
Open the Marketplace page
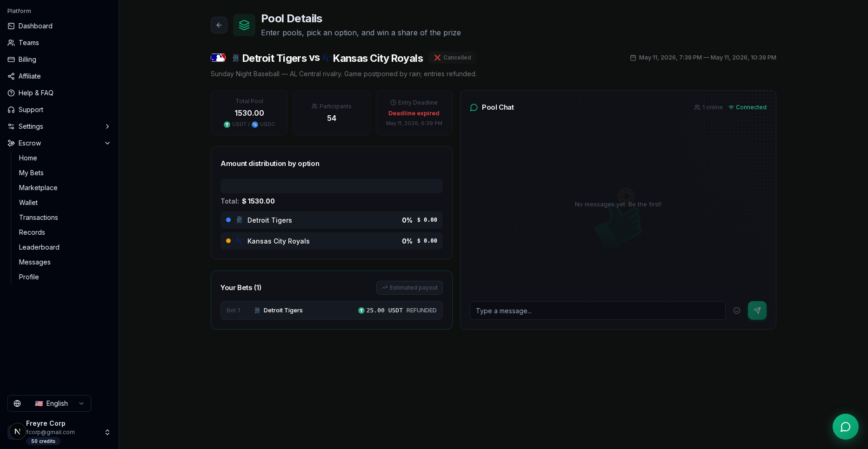38,188
